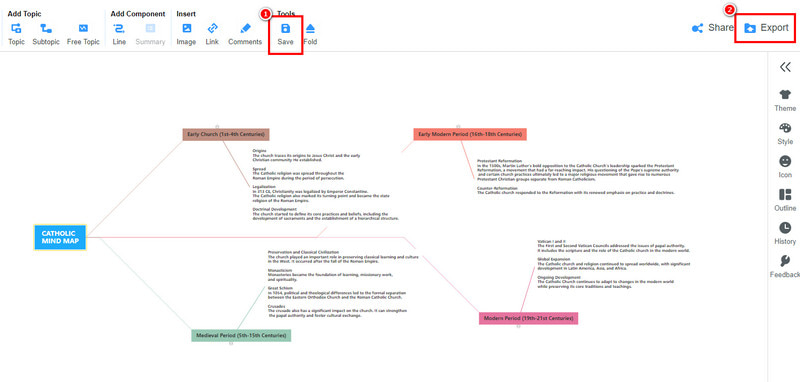Image resolution: width=800 pixels, height=382 pixels.
Task: Add a new Topic node
Action: pos(16,34)
